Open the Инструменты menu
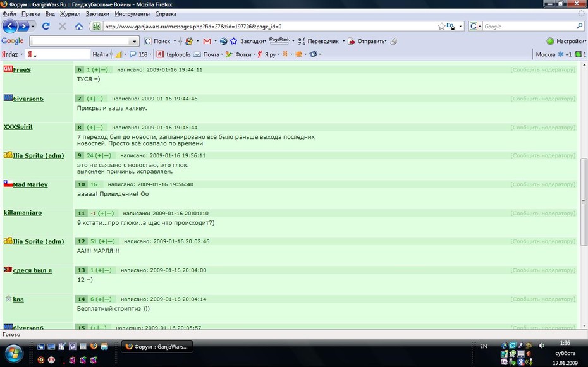The width and height of the screenshot is (588, 367). [132, 14]
